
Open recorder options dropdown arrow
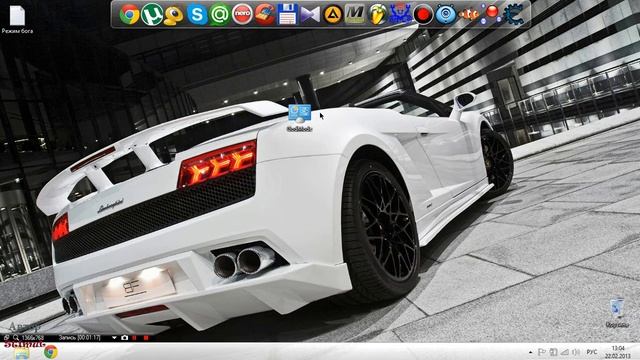(114, 338)
